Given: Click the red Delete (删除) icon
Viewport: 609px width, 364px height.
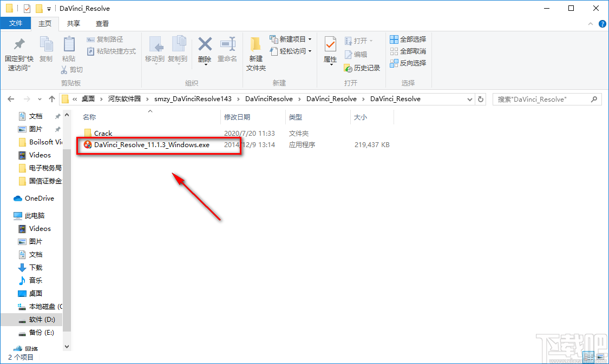Looking at the screenshot, I should pyautogui.click(x=205, y=44).
